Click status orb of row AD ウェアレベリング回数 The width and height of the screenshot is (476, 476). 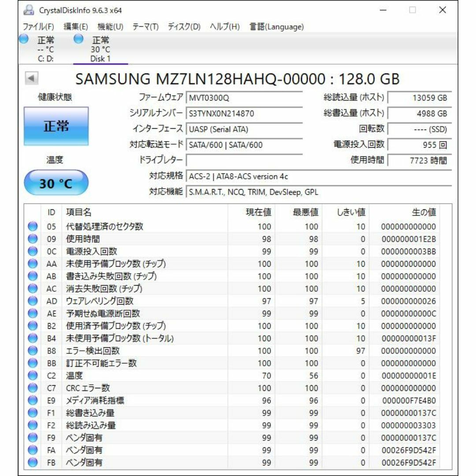33,301
